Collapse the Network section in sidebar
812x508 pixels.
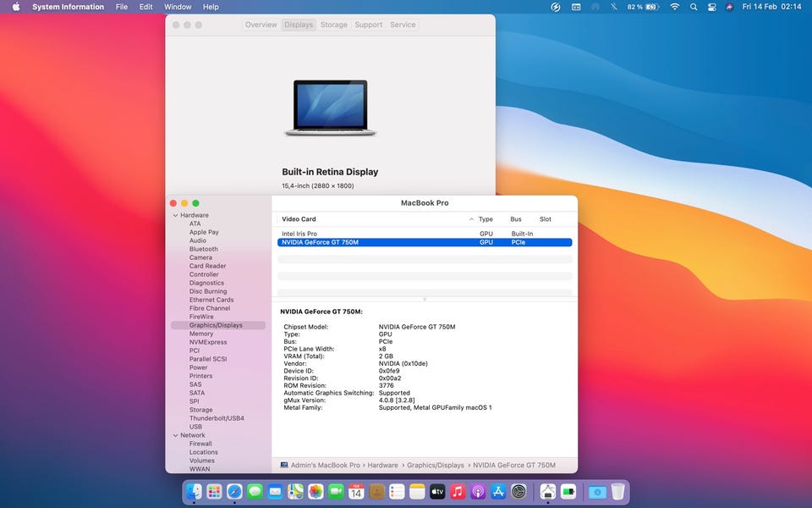tap(176, 435)
